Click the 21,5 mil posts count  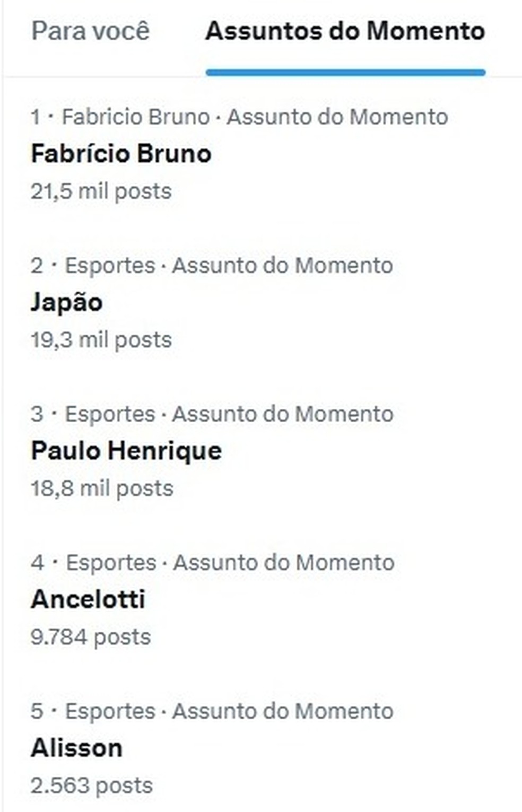click(x=101, y=191)
